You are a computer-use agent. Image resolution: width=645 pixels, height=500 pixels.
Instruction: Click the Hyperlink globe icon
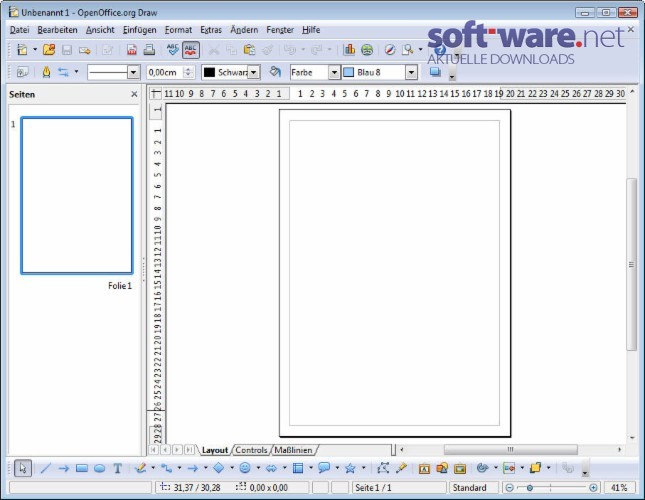point(367,50)
